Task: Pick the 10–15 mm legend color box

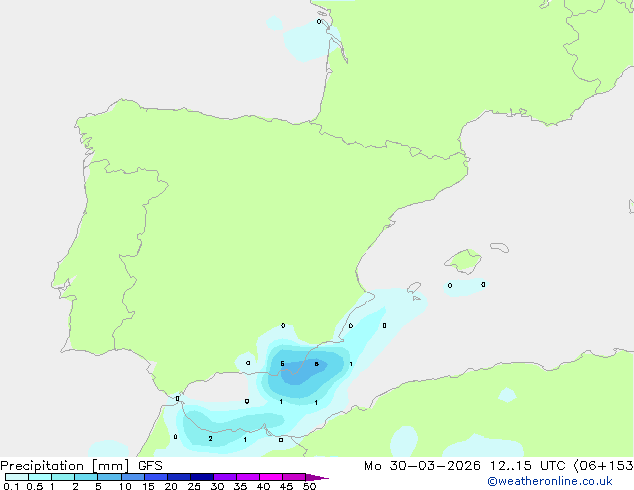Action: [133, 477]
